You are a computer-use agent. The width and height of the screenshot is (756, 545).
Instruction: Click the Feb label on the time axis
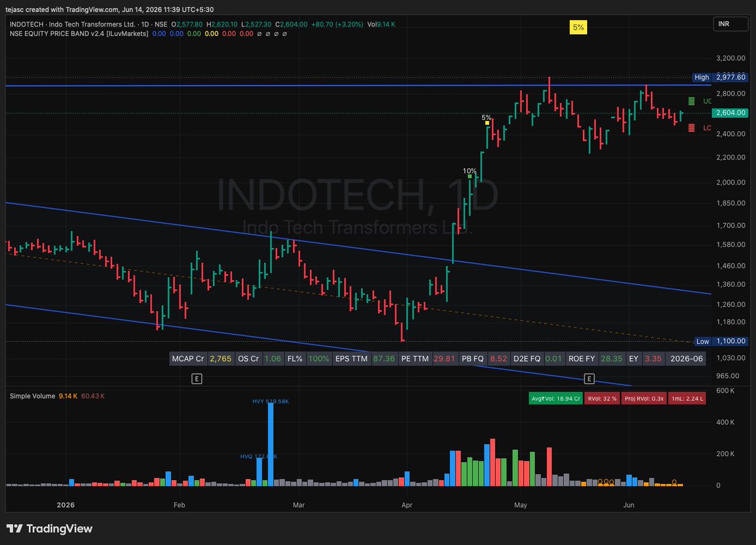tap(179, 505)
